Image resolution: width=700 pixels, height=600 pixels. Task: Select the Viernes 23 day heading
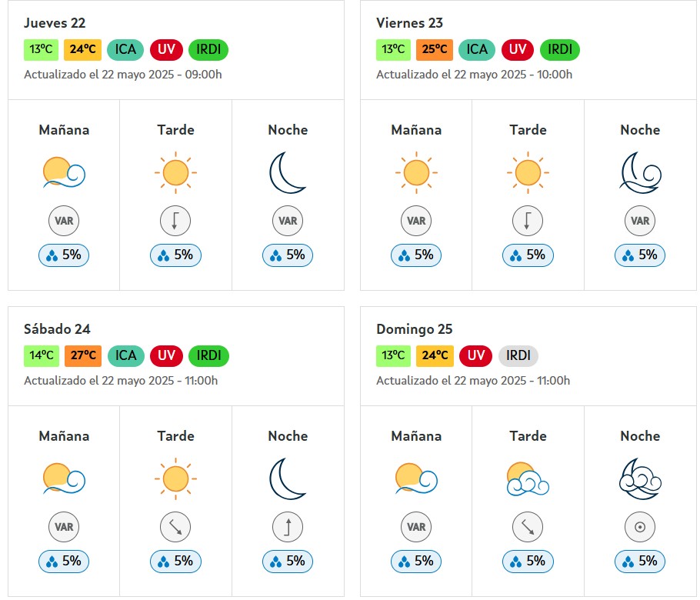[x=409, y=23]
